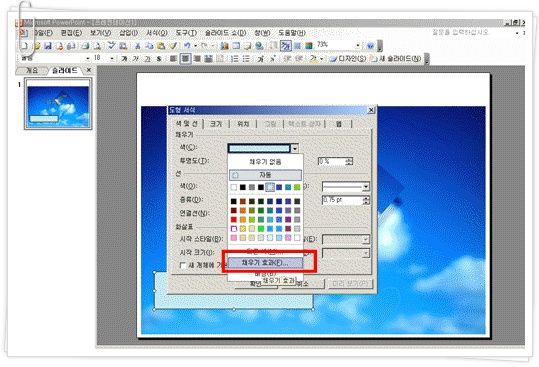Screen dimensions: 539x367
Task: Open the font size 18 dropdown
Action: [x=112, y=59]
